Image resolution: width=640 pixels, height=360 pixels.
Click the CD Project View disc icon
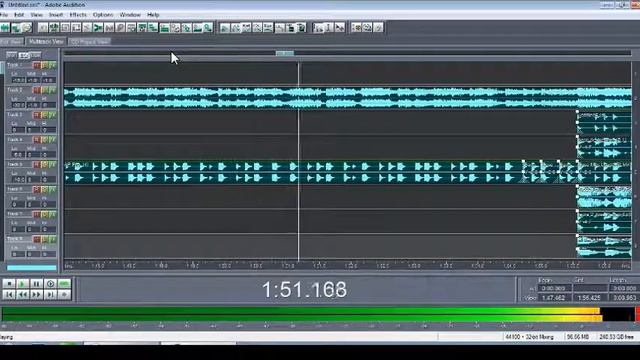(x=27, y=28)
